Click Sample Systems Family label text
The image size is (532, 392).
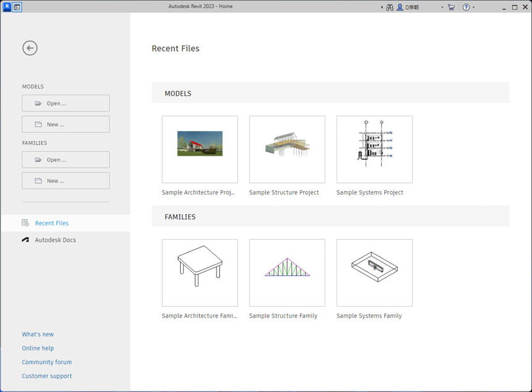coord(369,316)
